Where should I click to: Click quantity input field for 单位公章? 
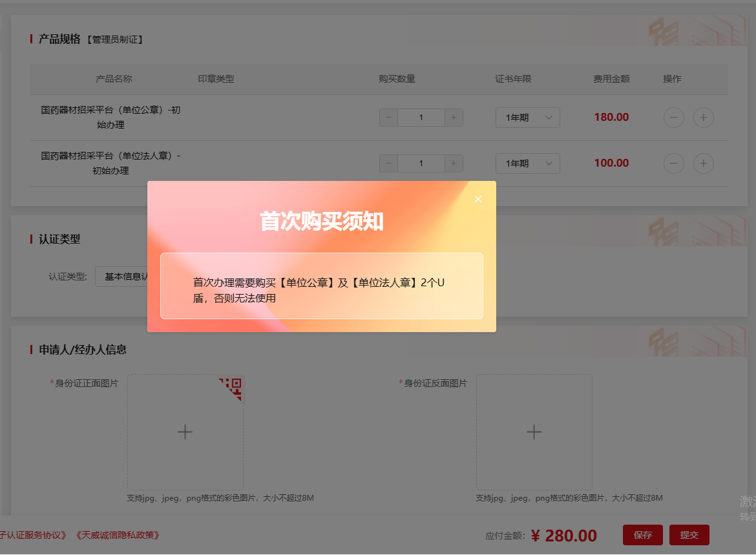click(421, 118)
